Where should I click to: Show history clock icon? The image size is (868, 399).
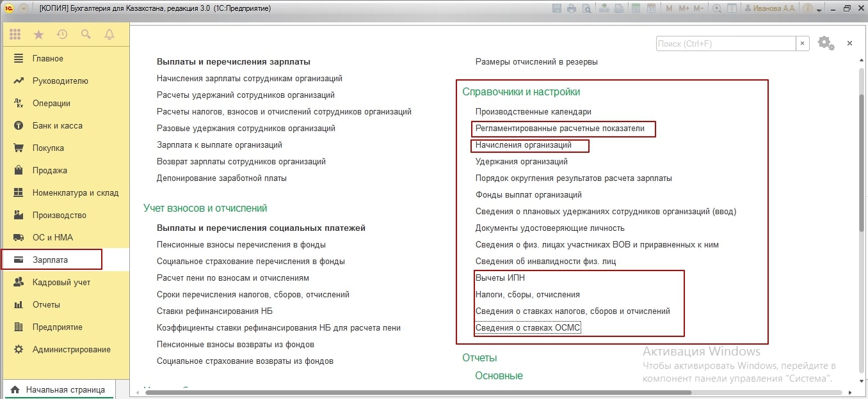coord(62,35)
